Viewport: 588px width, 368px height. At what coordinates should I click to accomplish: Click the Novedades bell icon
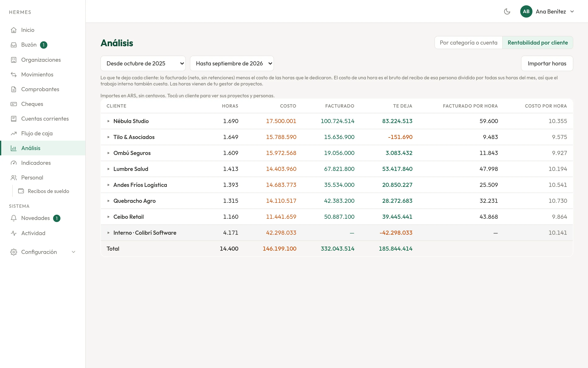[x=14, y=218]
